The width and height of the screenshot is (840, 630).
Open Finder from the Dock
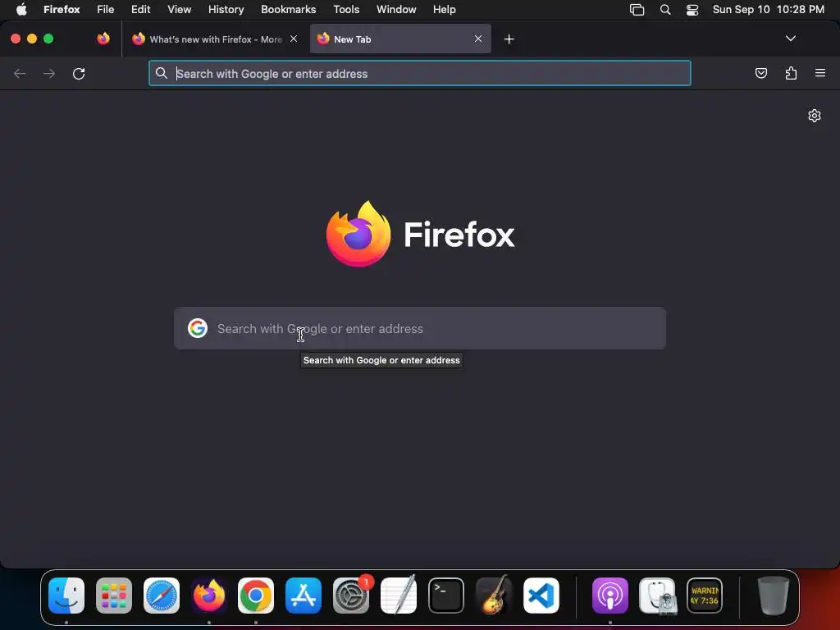pos(66,596)
